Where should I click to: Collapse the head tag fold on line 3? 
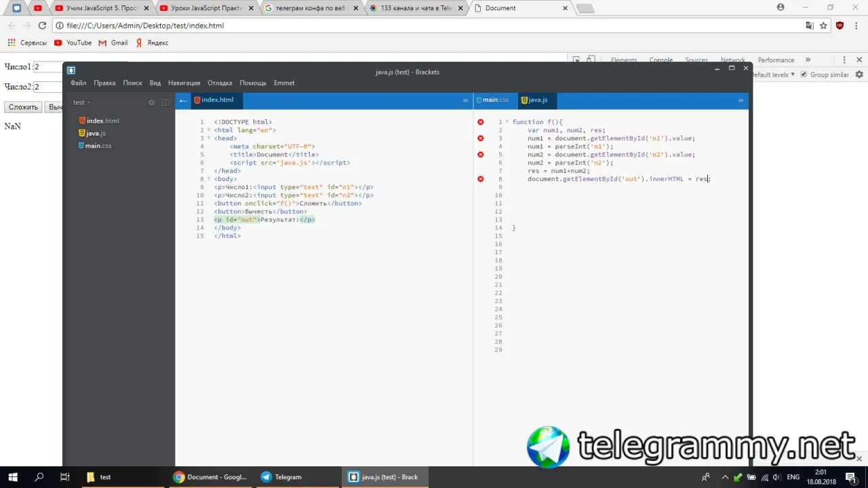click(209, 138)
